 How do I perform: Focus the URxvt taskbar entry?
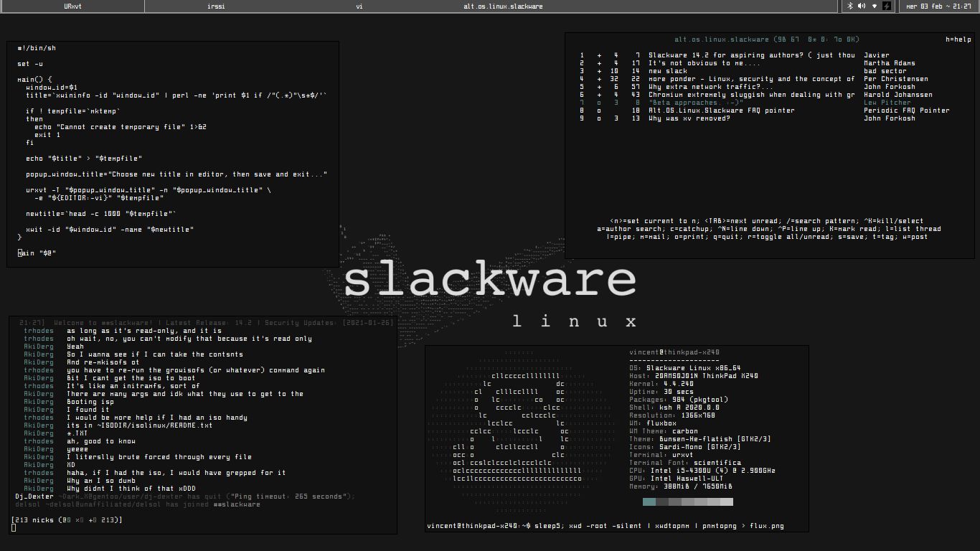tap(72, 6)
